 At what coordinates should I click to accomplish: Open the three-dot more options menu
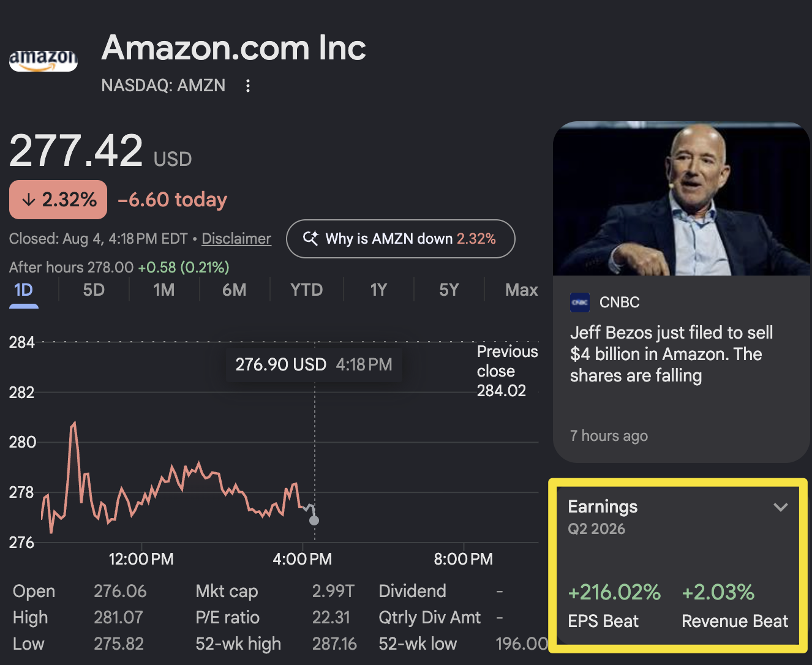(248, 86)
